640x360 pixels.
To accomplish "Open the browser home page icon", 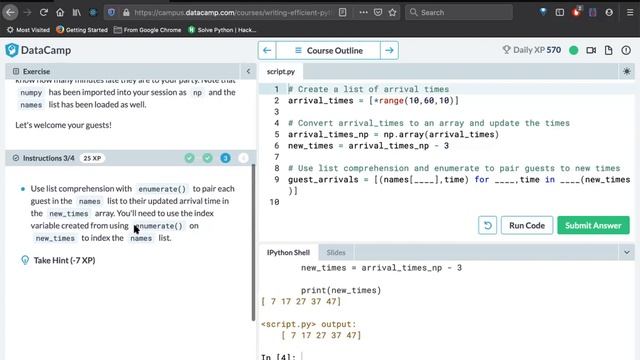I will point(60,13).
